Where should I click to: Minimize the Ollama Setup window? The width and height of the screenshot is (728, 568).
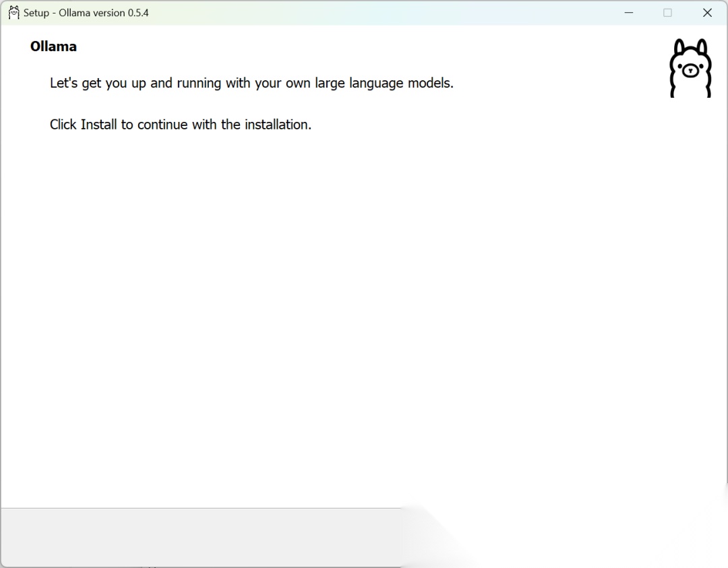coord(629,13)
